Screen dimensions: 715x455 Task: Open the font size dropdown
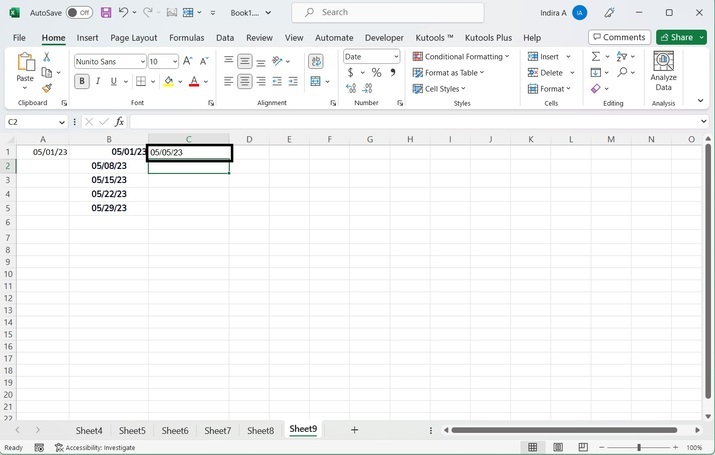[175, 61]
